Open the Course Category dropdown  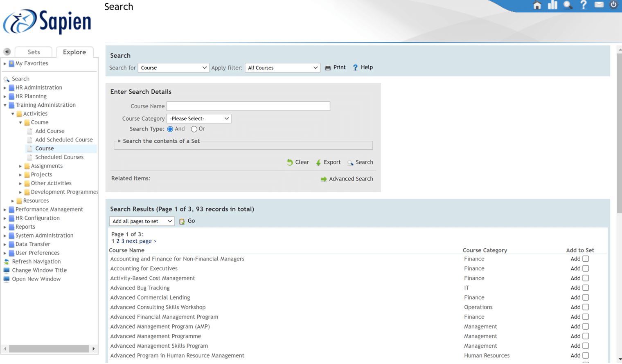click(198, 118)
